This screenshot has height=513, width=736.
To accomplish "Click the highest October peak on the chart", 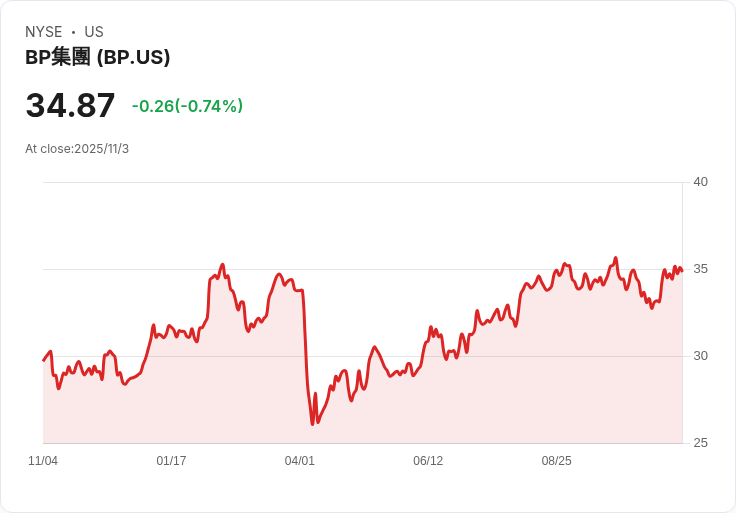I will coord(616,258).
